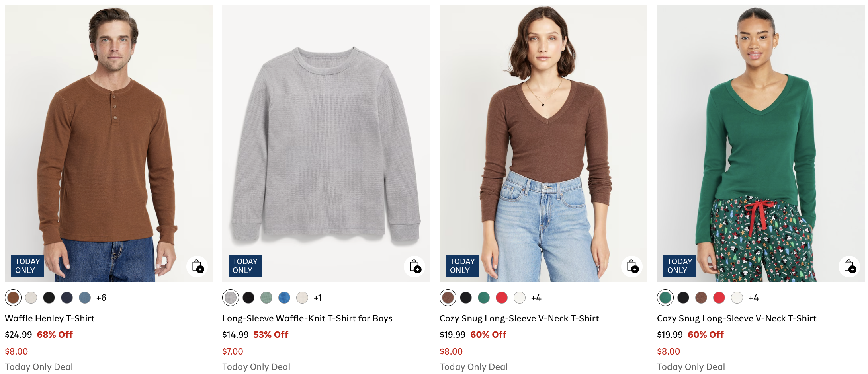Viewport: 868px width, 374px height.
Task: Open the Waffle Henley T-Shirt product link
Action: pyautogui.click(x=50, y=318)
